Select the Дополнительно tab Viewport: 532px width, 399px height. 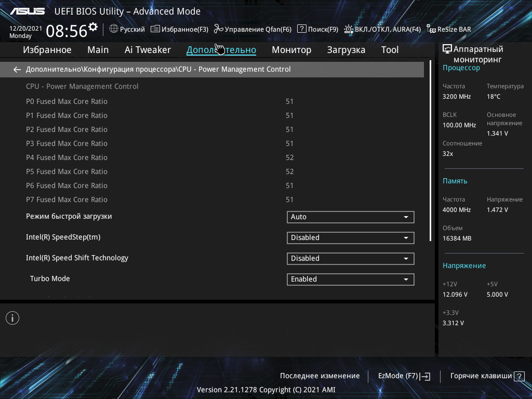[x=221, y=50]
